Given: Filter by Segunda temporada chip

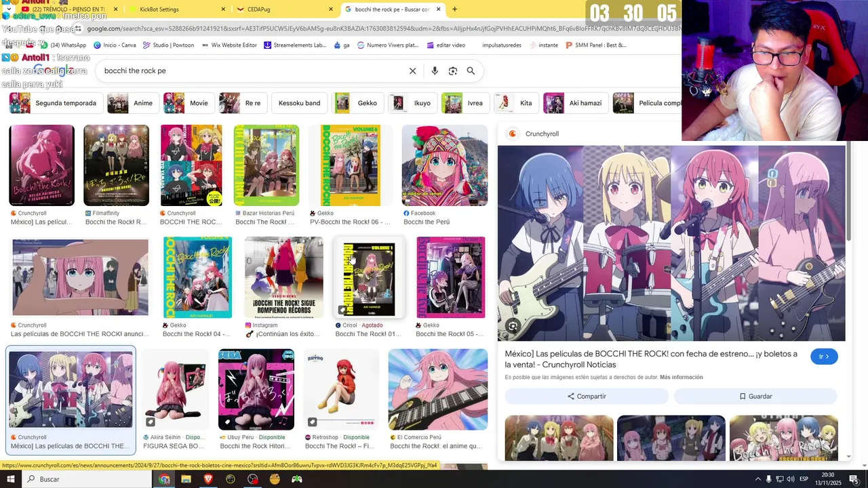Looking at the screenshot, I should click(56, 103).
